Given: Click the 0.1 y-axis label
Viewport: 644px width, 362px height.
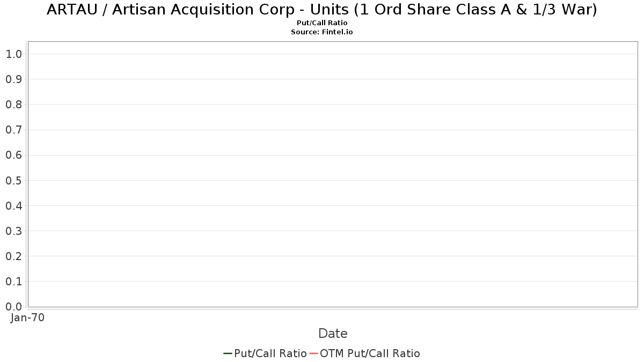Looking at the screenshot, I should pos(13,282).
